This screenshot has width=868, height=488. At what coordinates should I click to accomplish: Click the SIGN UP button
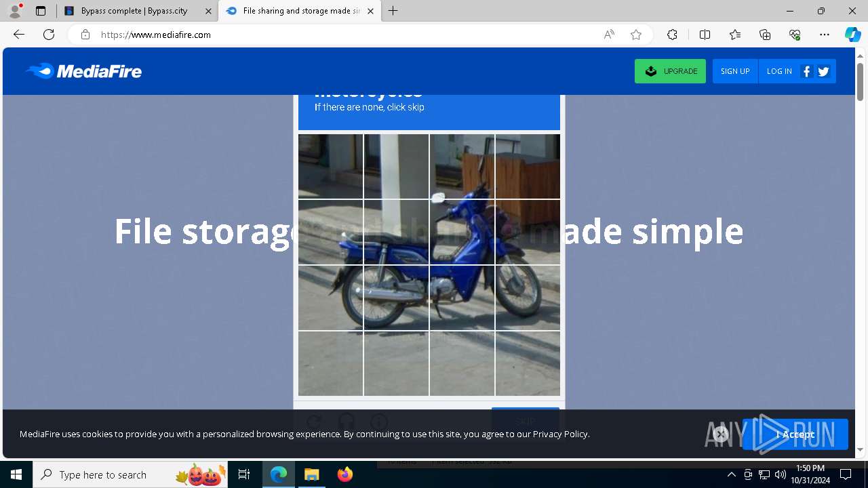click(x=735, y=71)
